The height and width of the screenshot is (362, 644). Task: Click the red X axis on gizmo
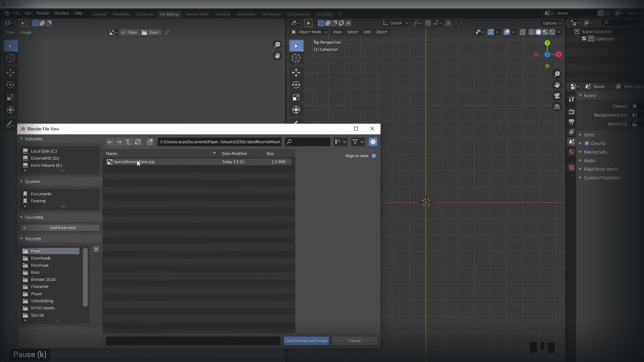tap(559, 54)
